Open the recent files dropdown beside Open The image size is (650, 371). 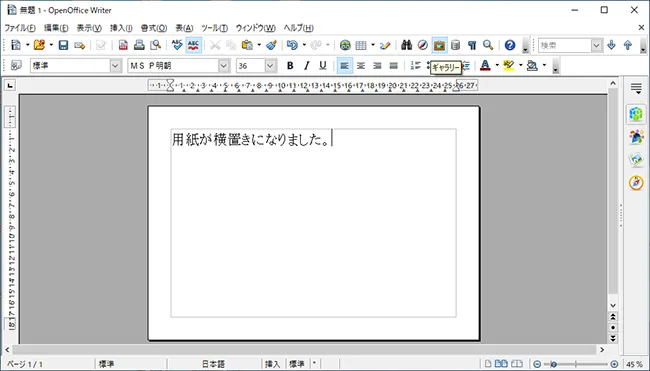click(x=51, y=45)
